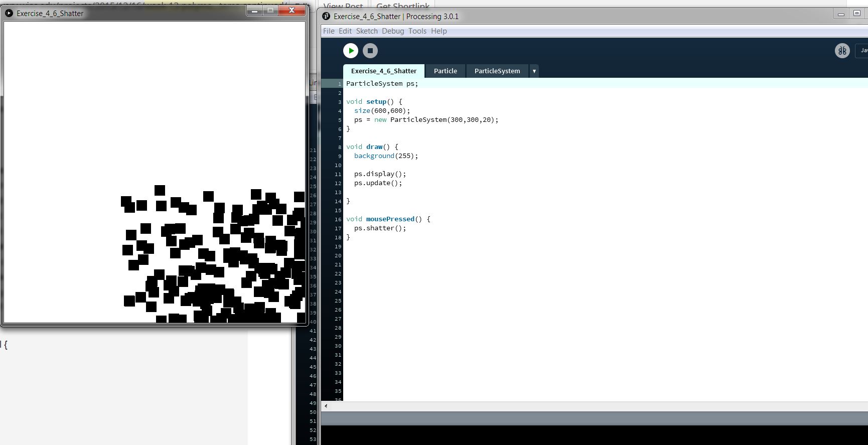Screen dimensions: 868x445
Task: Open the Debug menu
Action: click(x=393, y=31)
